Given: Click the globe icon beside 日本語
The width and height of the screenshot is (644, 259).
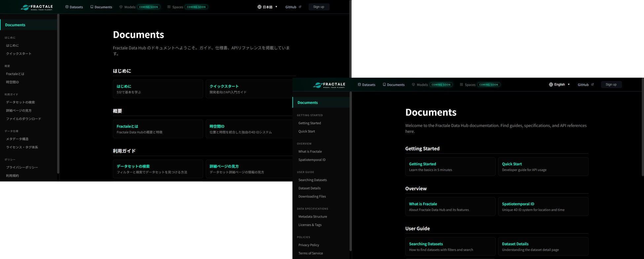Looking at the screenshot, I should click(x=260, y=7).
